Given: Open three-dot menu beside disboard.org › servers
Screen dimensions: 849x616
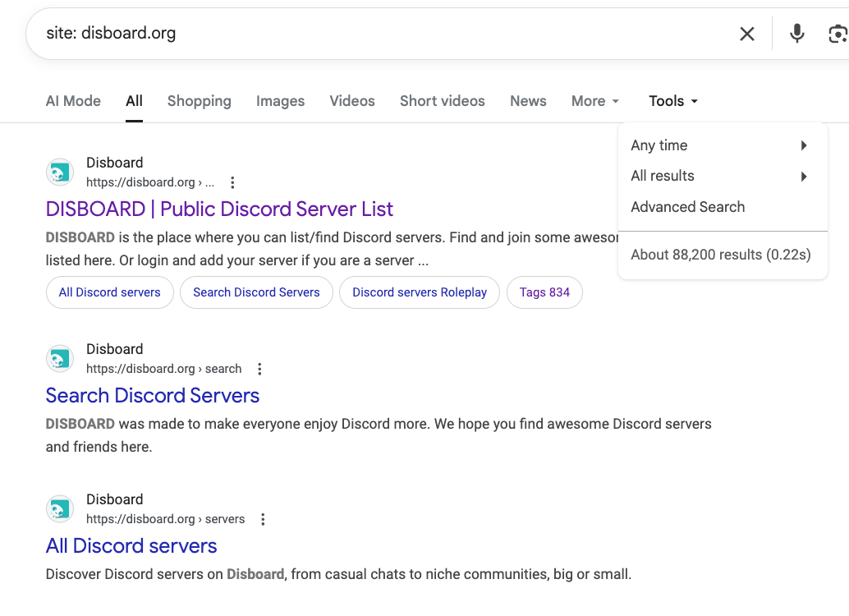Looking at the screenshot, I should click(x=263, y=519).
